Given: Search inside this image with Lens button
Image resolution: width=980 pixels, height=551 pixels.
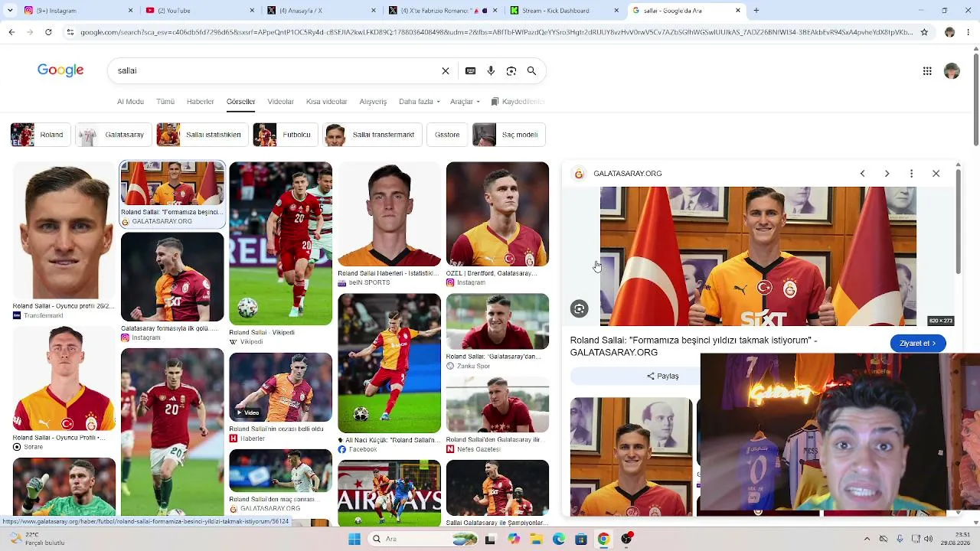Looking at the screenshot, I should coord(580,309).
